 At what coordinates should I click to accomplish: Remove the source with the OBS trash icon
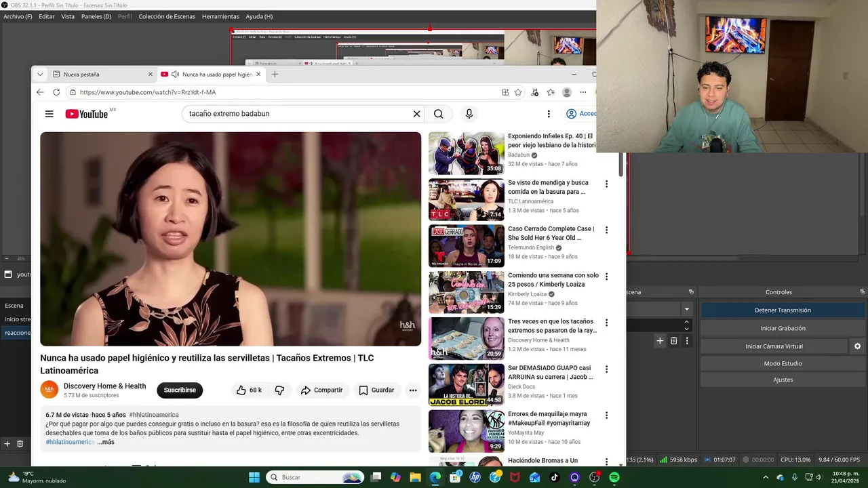tap(673, 341)
